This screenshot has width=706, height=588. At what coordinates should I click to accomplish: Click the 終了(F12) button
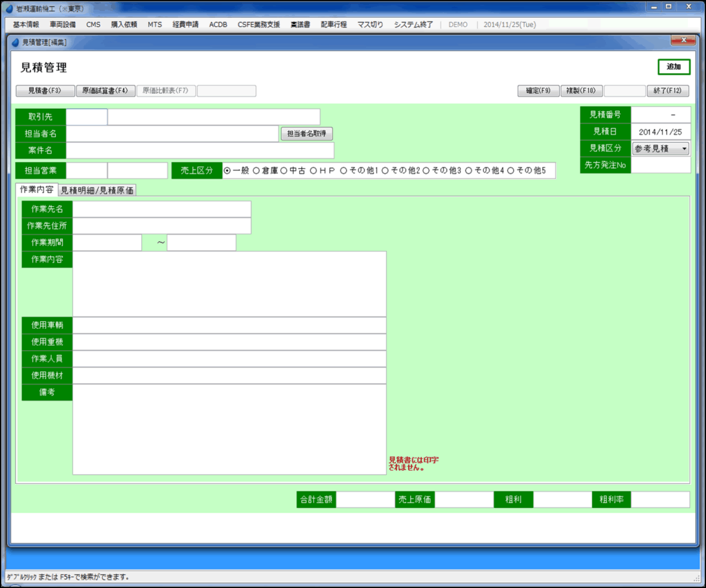point(667,91)
